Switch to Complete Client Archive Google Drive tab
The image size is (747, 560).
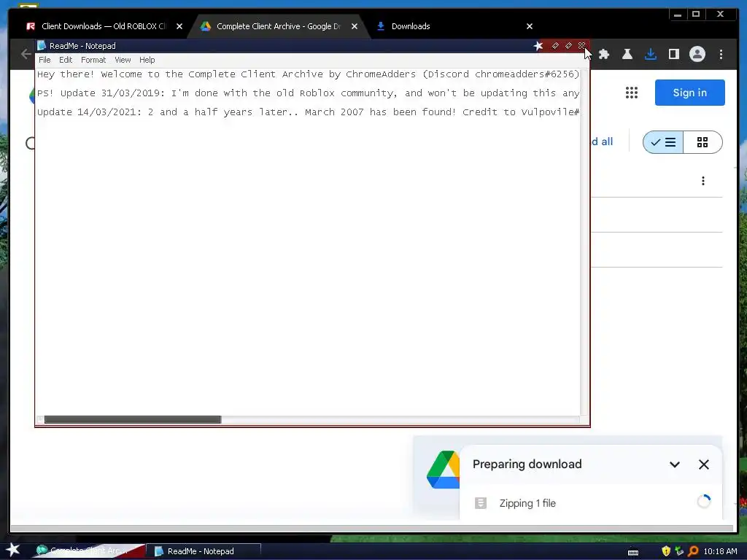(278, 26)
